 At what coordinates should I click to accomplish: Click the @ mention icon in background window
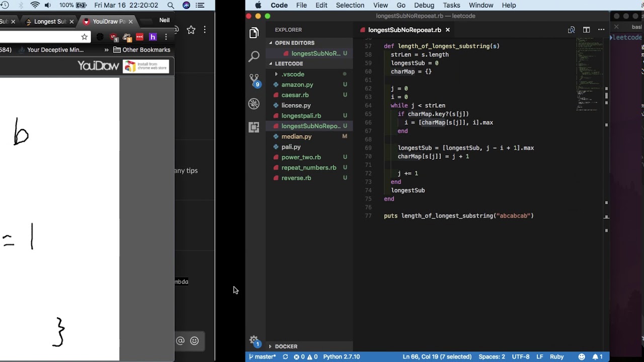180,341
